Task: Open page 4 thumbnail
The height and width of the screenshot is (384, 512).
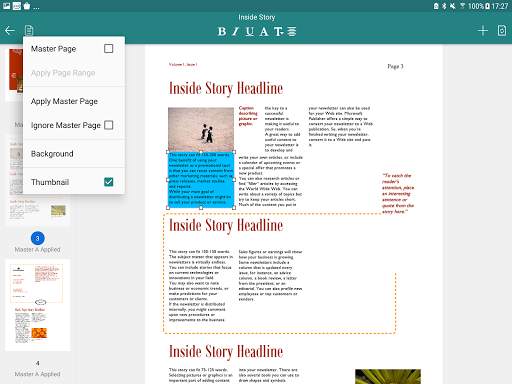Action: tap(38, 305)
